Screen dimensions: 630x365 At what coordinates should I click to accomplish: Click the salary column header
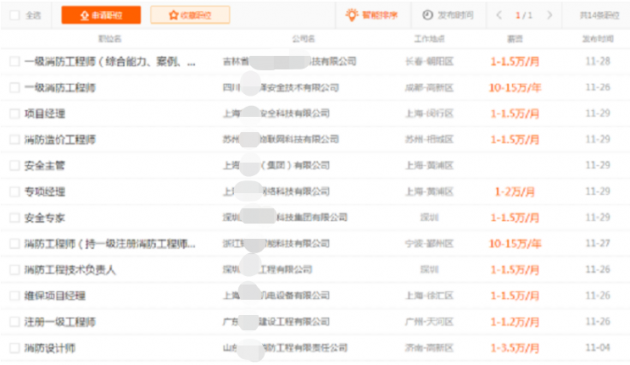[x=515, y=39]
